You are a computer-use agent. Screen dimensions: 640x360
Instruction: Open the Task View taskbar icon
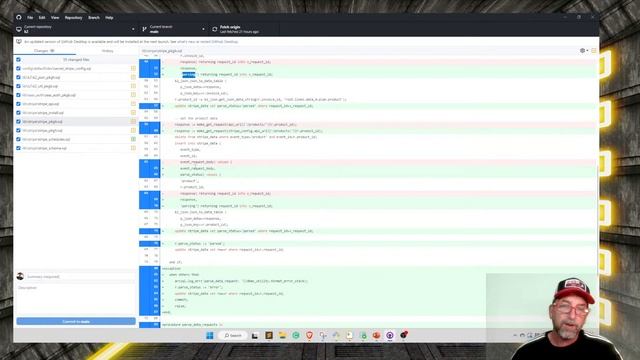(255, 336)
